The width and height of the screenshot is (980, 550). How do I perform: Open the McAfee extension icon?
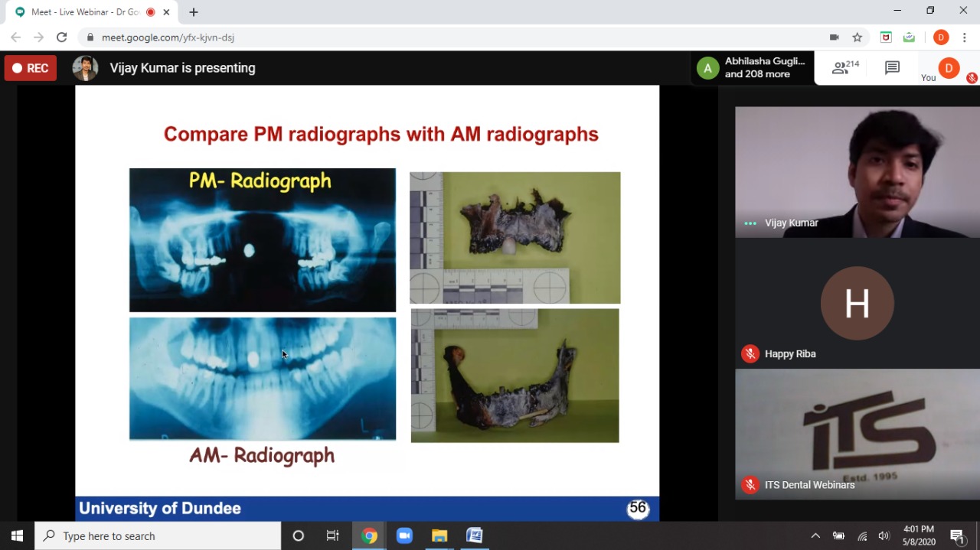tap(886, 37)
